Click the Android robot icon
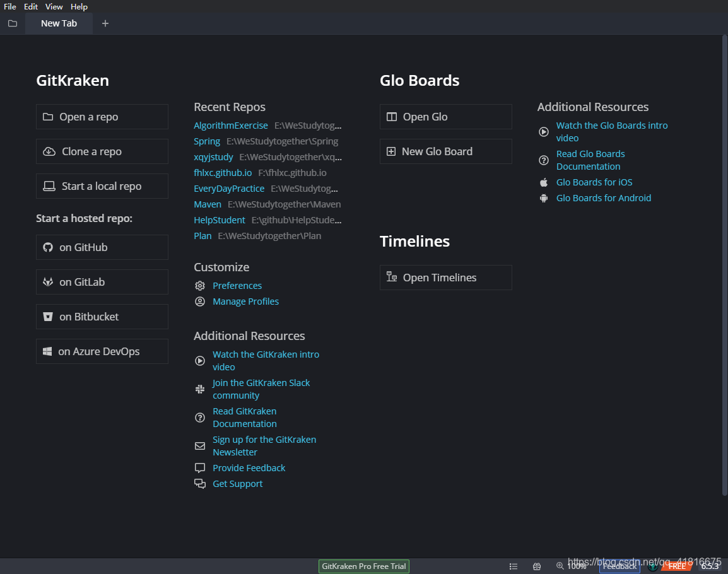Viewport: 728px width, 574px height. 544,198
